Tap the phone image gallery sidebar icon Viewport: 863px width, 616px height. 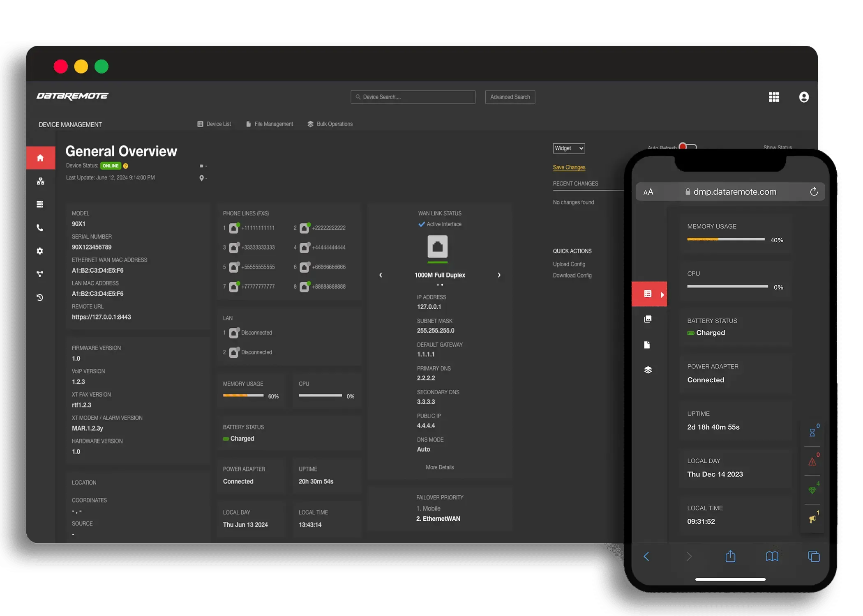(x=648, y=319)
